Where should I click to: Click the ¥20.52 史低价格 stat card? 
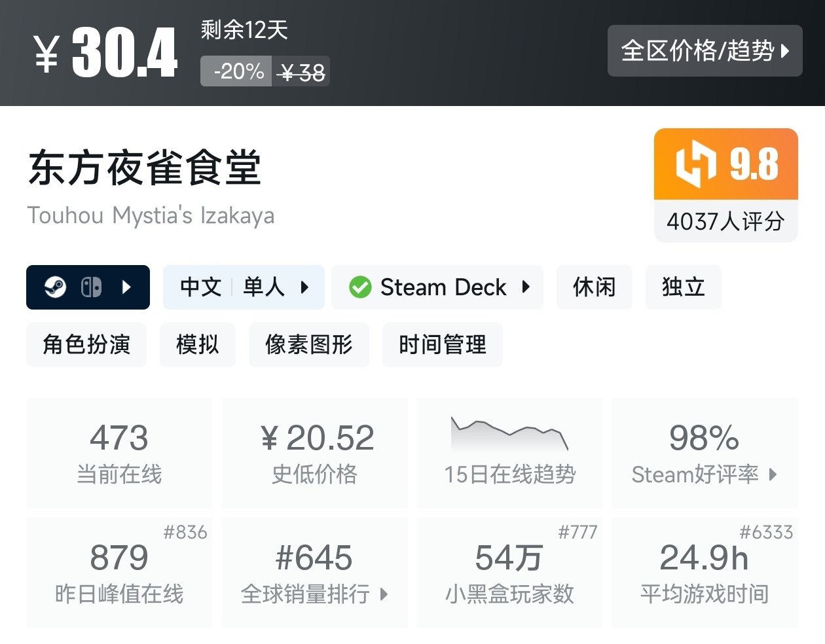point(314,453)
